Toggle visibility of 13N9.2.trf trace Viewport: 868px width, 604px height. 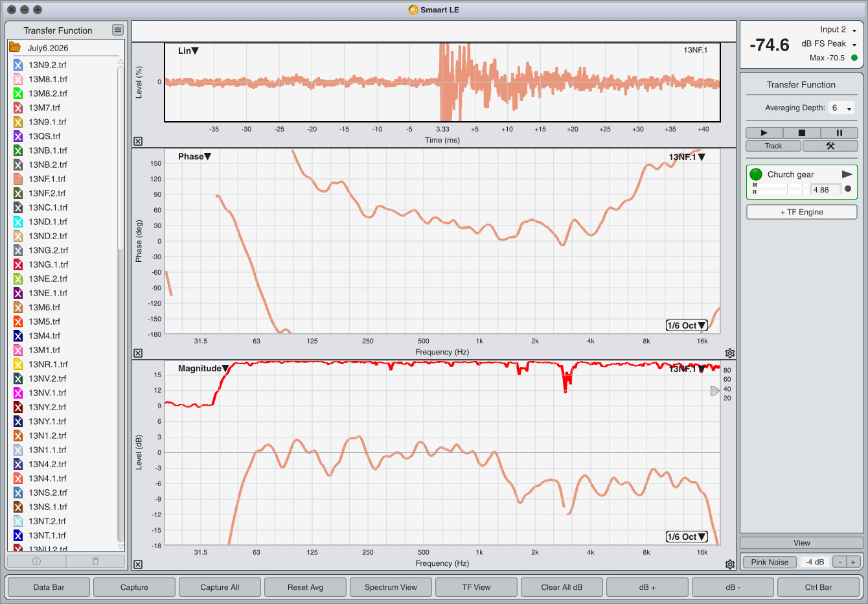18,65
